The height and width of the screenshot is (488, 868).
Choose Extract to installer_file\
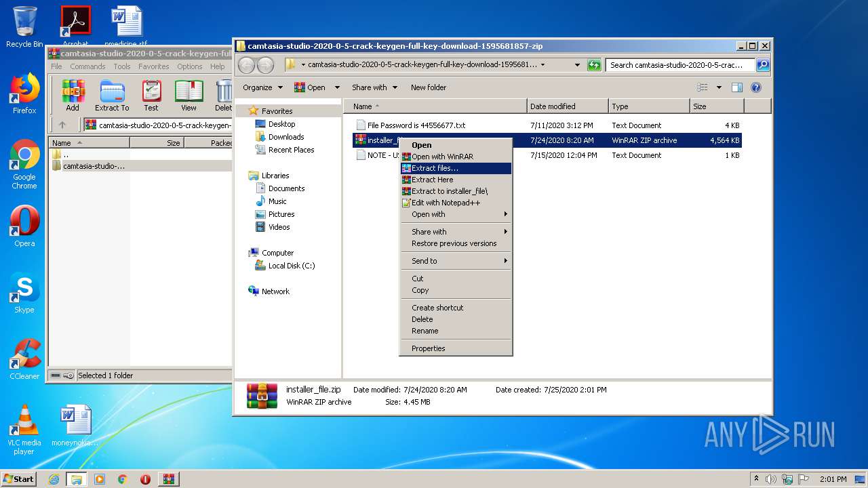click(x=456, y=191)
